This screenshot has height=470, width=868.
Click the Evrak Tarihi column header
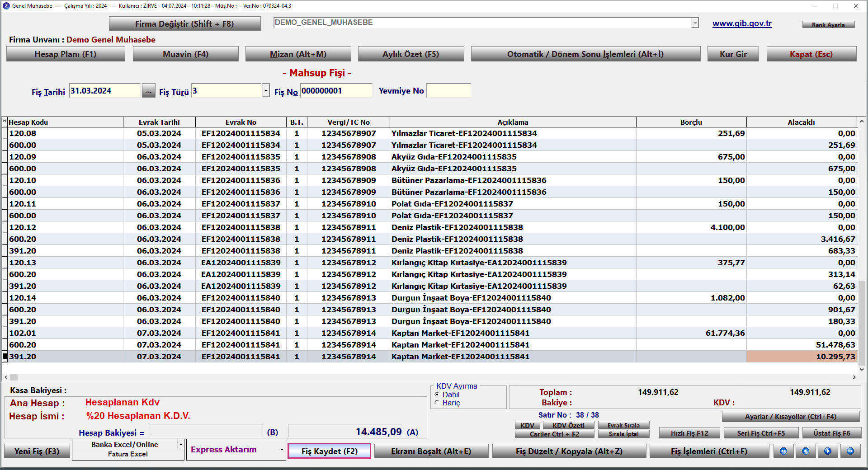pyautogui.click(x=159, y=122)
